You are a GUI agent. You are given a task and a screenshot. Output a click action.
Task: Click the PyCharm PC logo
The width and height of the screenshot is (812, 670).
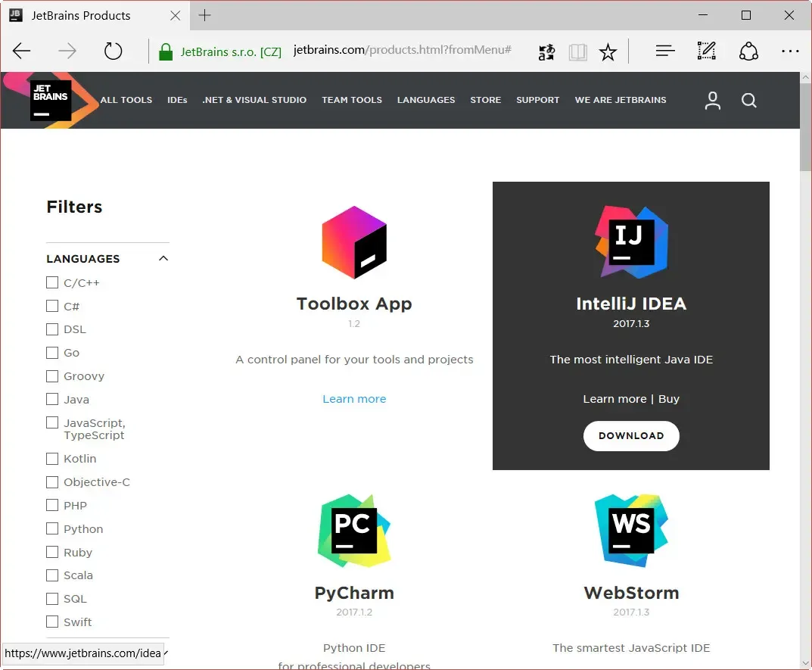354,531
